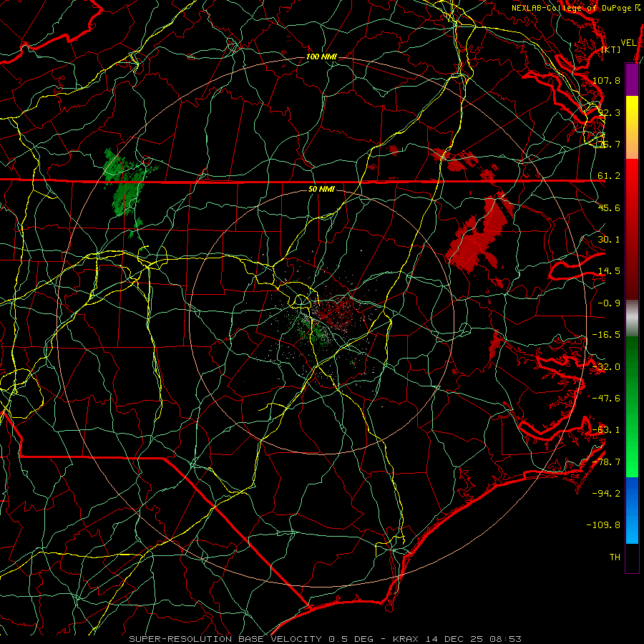Click the 50 NMI range ring label
The height and width of the screenshot is (644, 644).
321,190
